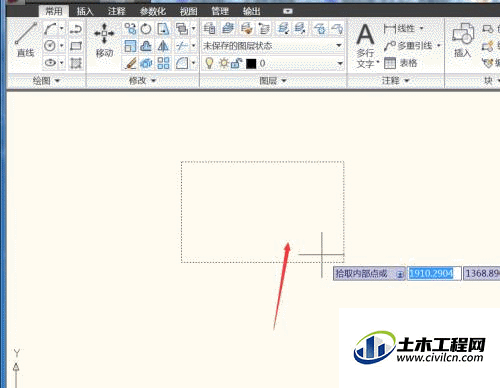Expand the Modify (修改) panel

143,81
